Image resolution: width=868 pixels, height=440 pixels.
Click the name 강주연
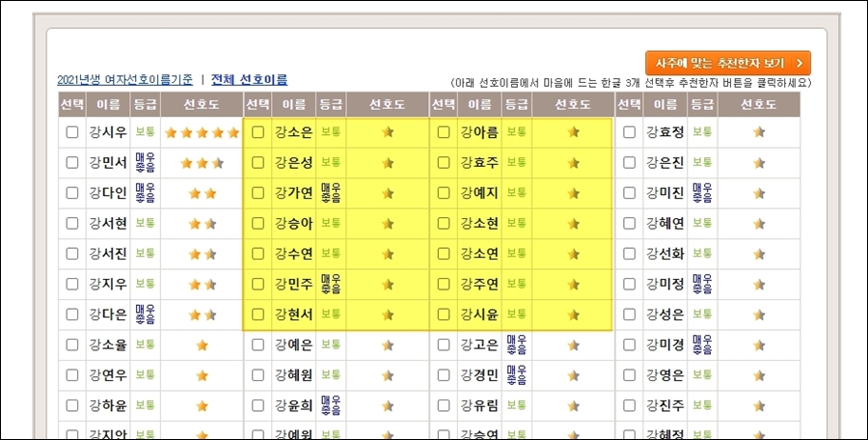tap(479, 285)
